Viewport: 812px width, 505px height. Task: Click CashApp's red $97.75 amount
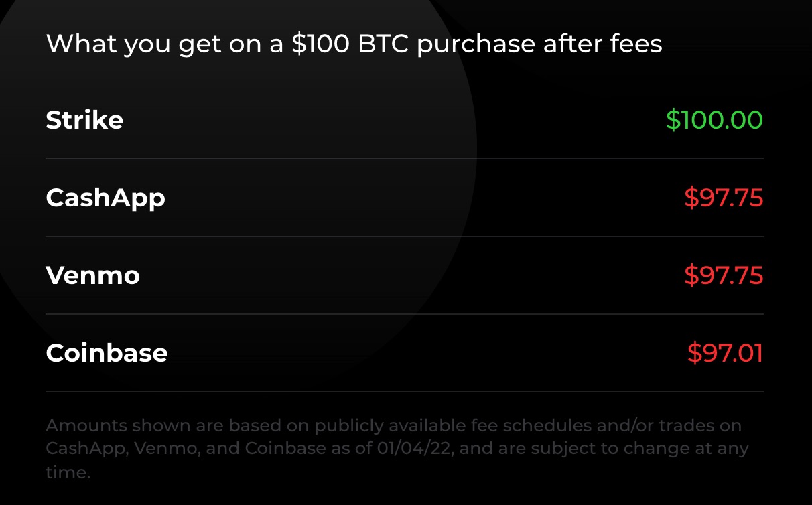[724, 198]
